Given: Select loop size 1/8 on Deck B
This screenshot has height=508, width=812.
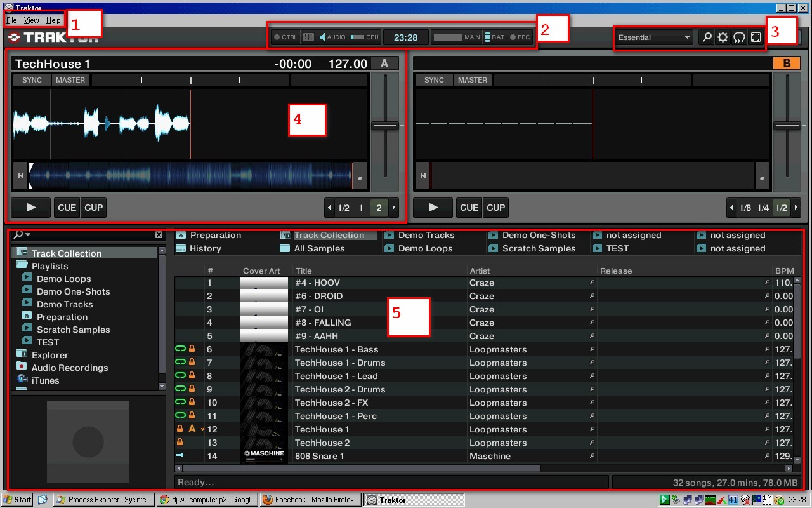Looking at the screenshot, I should coord(745,208).
